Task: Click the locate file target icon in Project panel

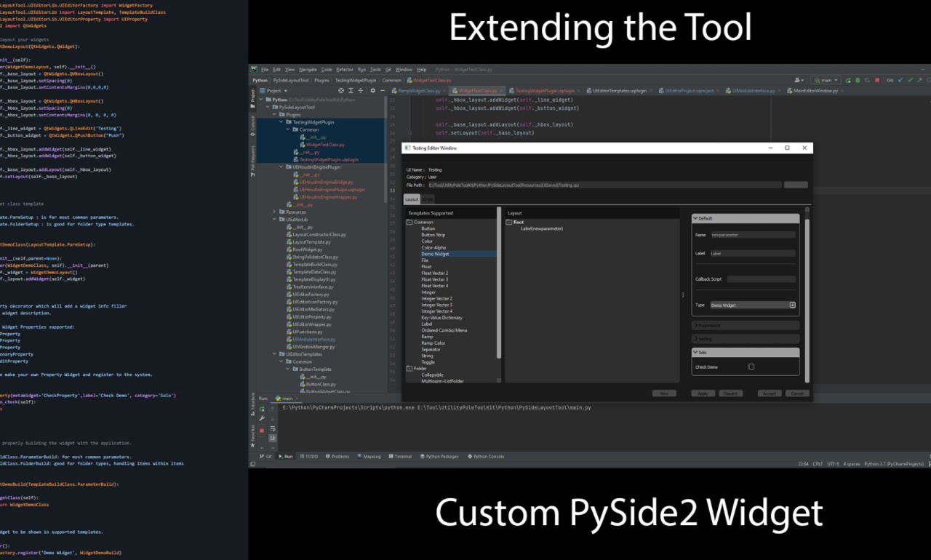Action: (342, 91)
